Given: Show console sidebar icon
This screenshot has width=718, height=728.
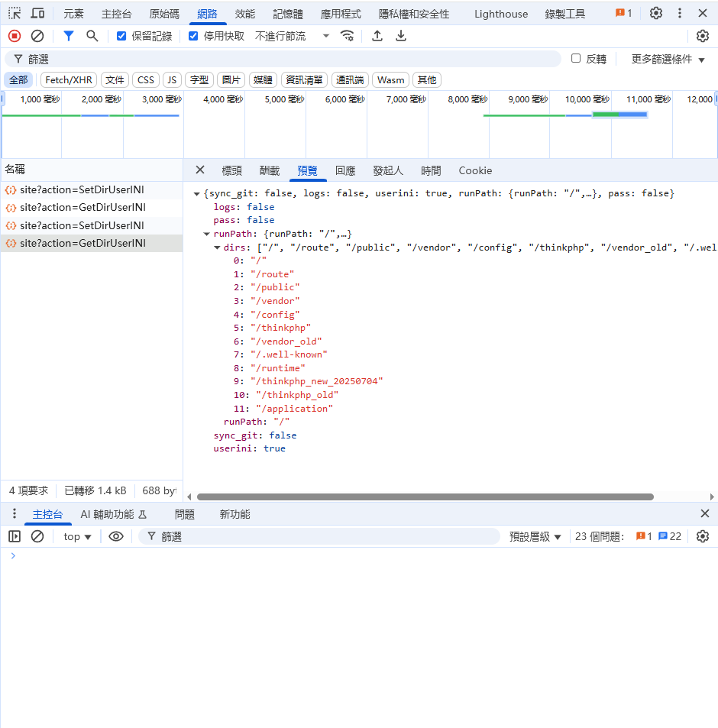Looking at the screenshot, I should (15, 537).
